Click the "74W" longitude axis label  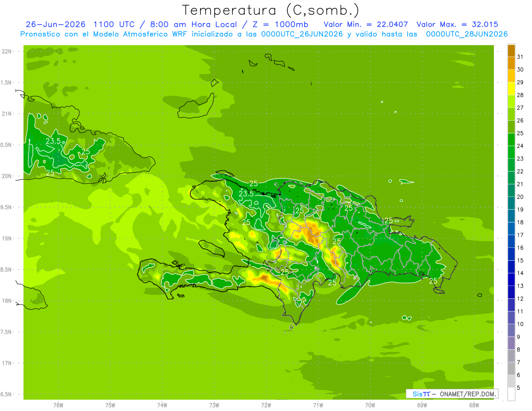point(162,405)
